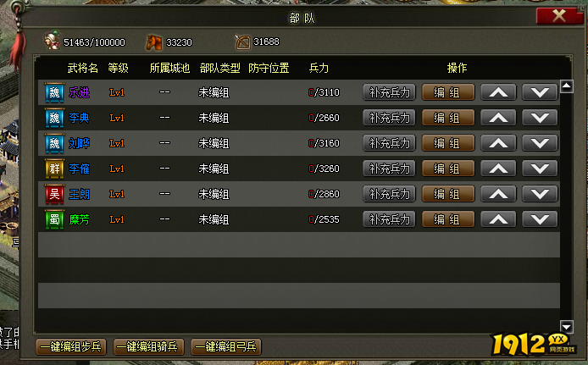Select the 蜀 faction badge beside 糜芳
The image size is (588, 365).
click(x=55, y=219)
